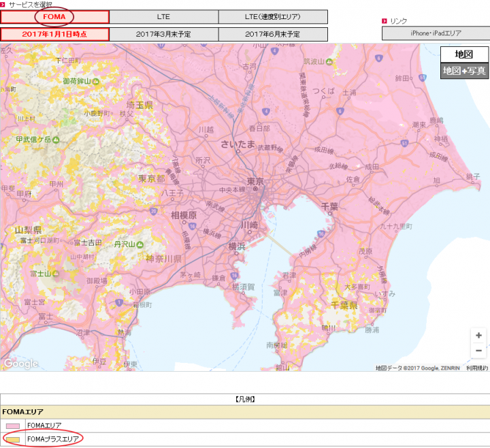Click the route 20 shield near 相模原
Image resolution: width=490 pixels, height=448 pixels.
click(x=153, y=211)
